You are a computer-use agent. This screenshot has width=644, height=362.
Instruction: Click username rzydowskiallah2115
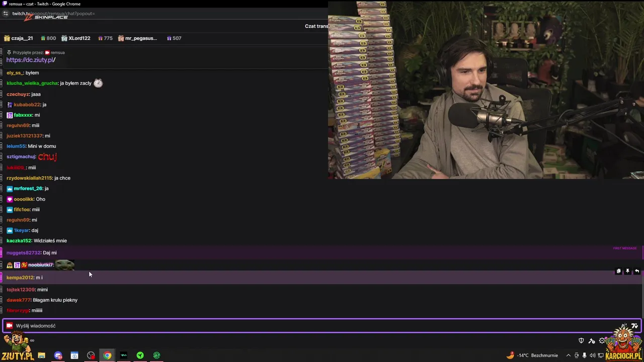click(29, 178)
